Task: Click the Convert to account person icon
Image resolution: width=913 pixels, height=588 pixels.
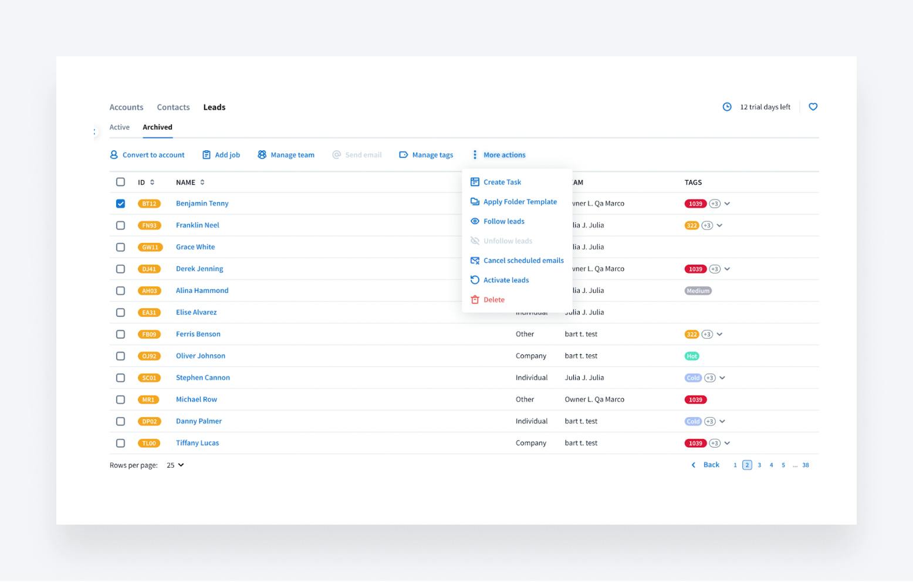Action: 114,155
